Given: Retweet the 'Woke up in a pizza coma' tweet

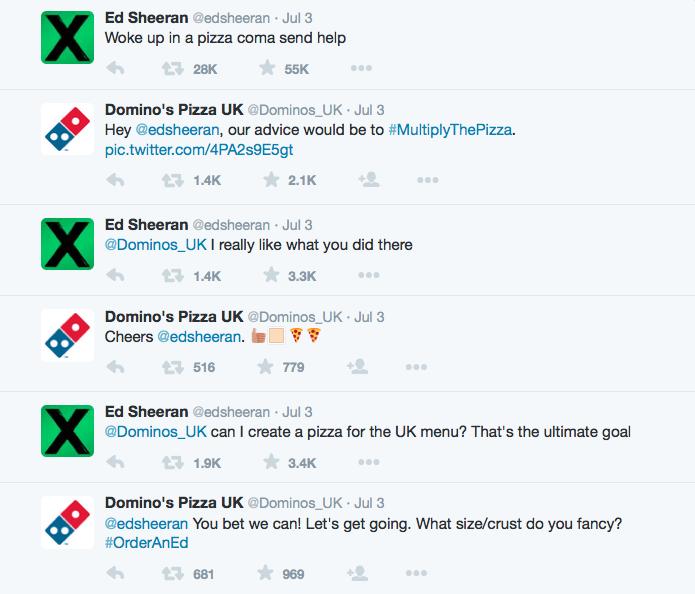Looking at the screenshot, I should 172,69.
